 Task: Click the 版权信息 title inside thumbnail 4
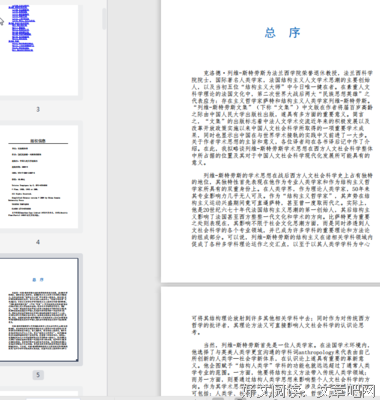(x=38, y=141)
